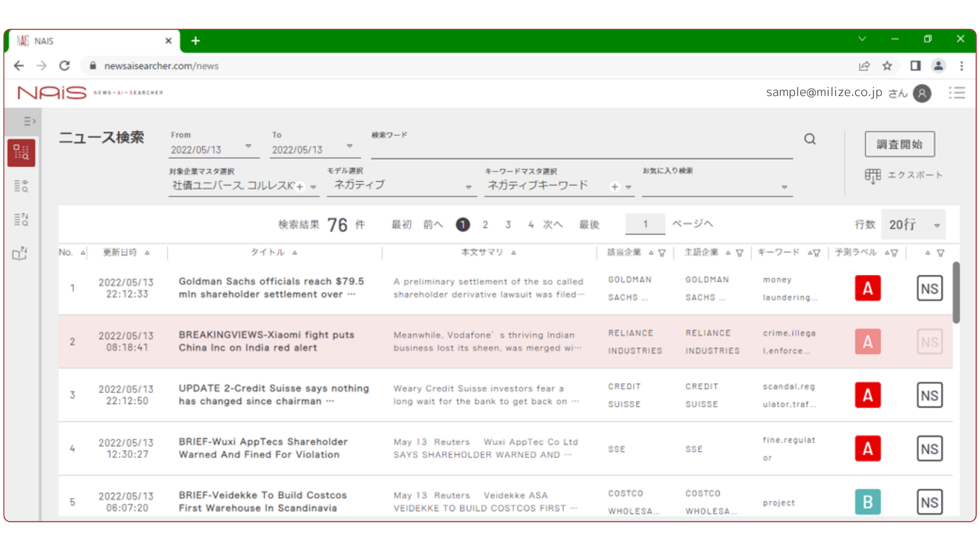
Task: Open the list search icon with refresh arrows
Action: [21, 219]
